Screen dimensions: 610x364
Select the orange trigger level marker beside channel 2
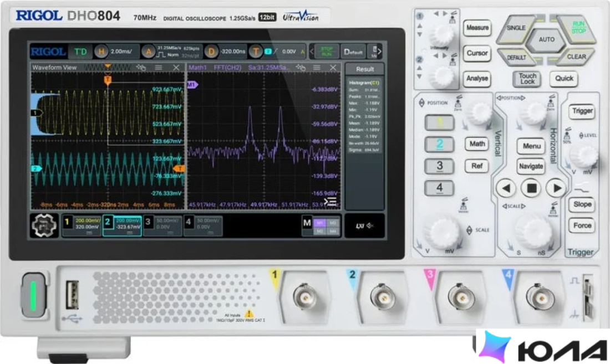coord(179,168)
